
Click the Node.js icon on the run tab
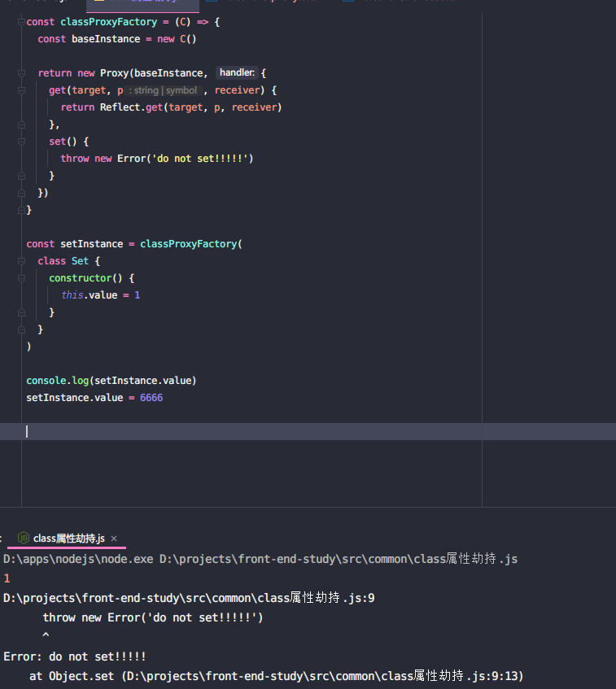tap(24, 538)
